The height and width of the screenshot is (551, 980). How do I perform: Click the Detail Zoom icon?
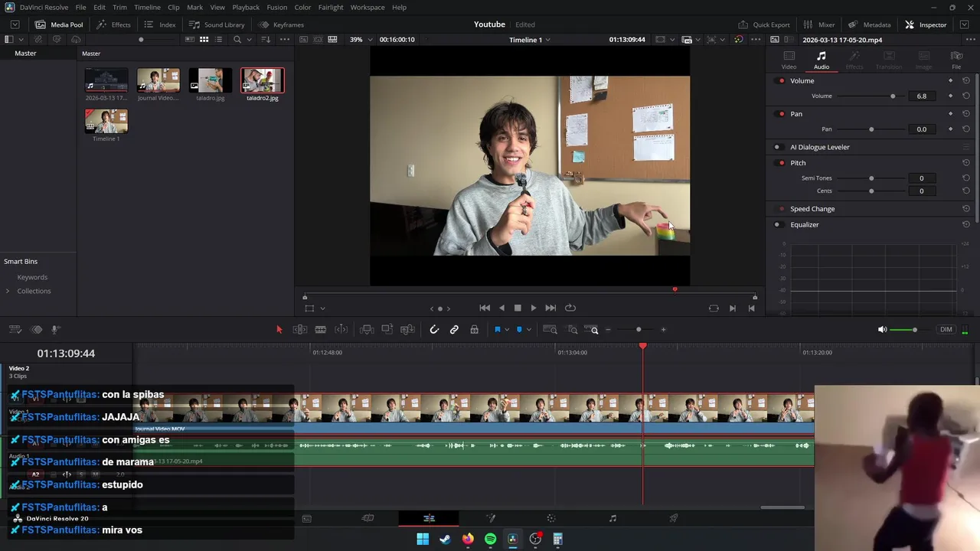[573, 330]
